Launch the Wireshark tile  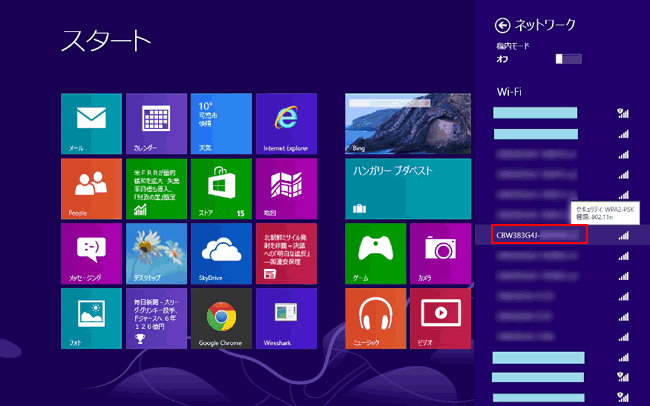(286, 318)
